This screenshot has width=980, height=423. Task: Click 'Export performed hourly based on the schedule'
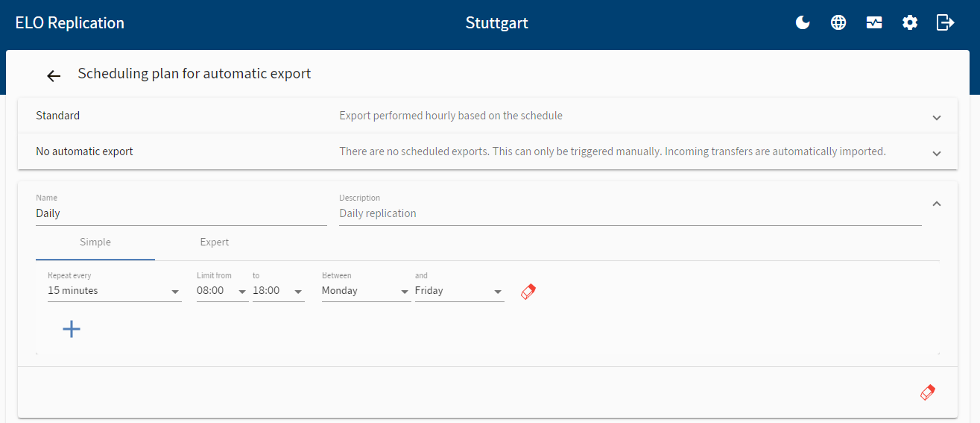pyautogui.click(x=451, y=116)
